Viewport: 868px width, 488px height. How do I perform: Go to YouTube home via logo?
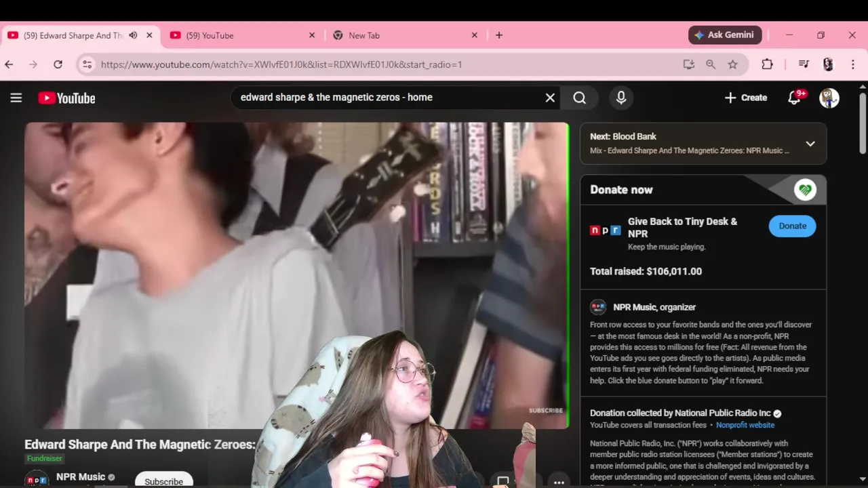click(x=66, y=98)
